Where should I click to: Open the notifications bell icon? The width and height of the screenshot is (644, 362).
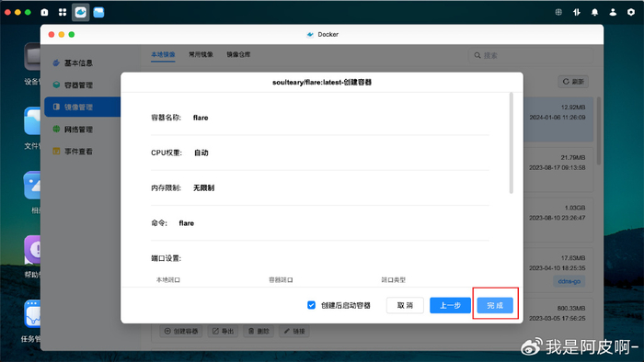[x=594, y=12]
